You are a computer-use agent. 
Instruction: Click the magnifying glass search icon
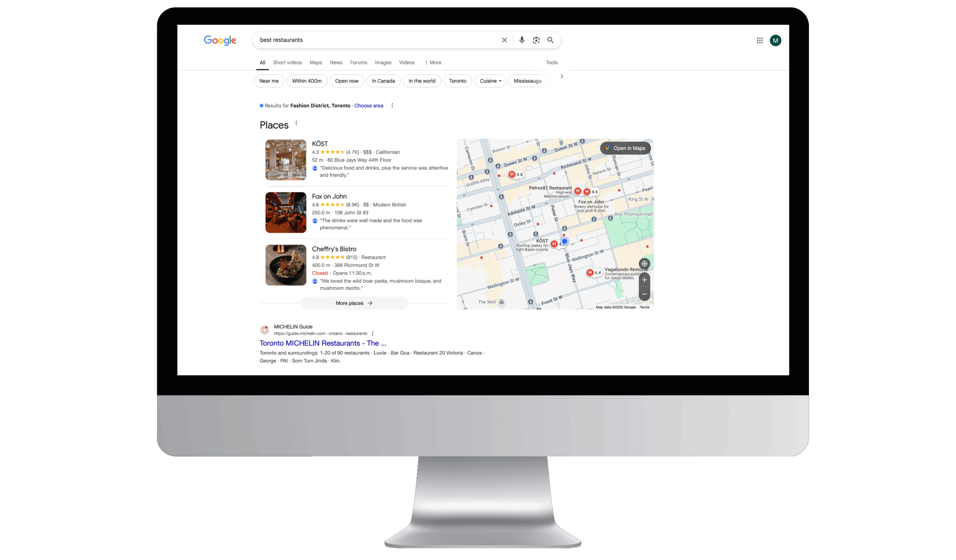pos(550,40)
